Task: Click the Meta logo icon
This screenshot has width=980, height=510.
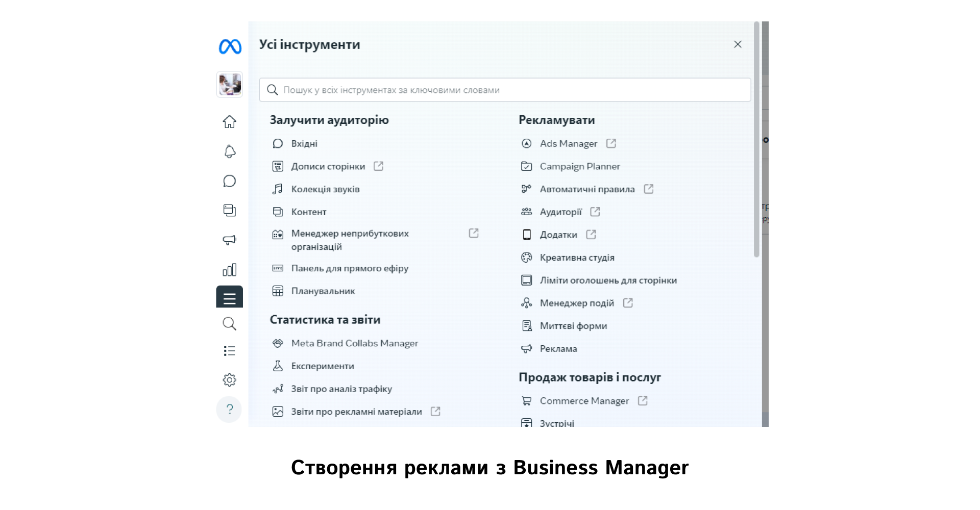Action: coord(230,46)
